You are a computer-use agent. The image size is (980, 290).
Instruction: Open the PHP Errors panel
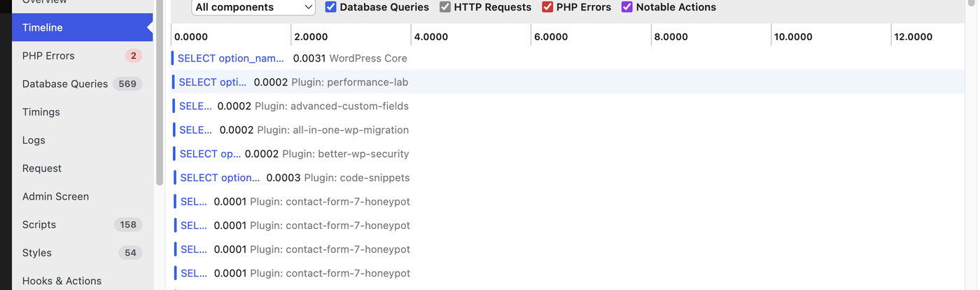coord(82,55)
